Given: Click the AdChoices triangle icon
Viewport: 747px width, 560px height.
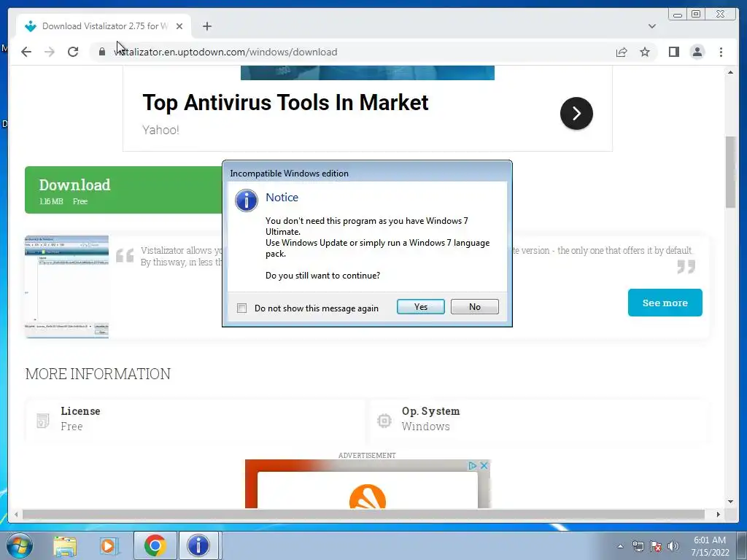Looking at the screenshot, I should 473,465.
